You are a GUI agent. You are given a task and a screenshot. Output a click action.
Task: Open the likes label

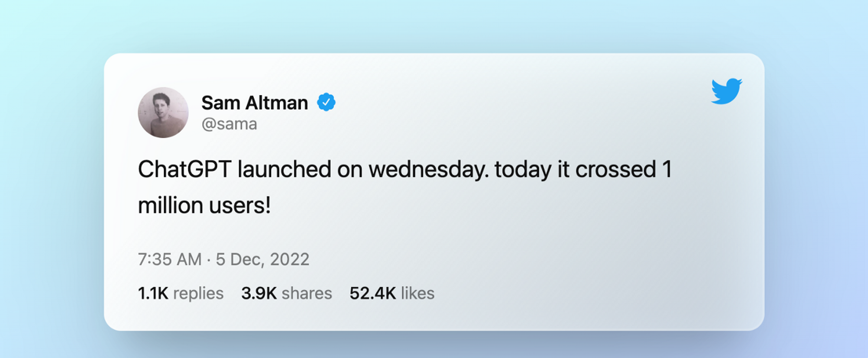click(x=418, y=293)
